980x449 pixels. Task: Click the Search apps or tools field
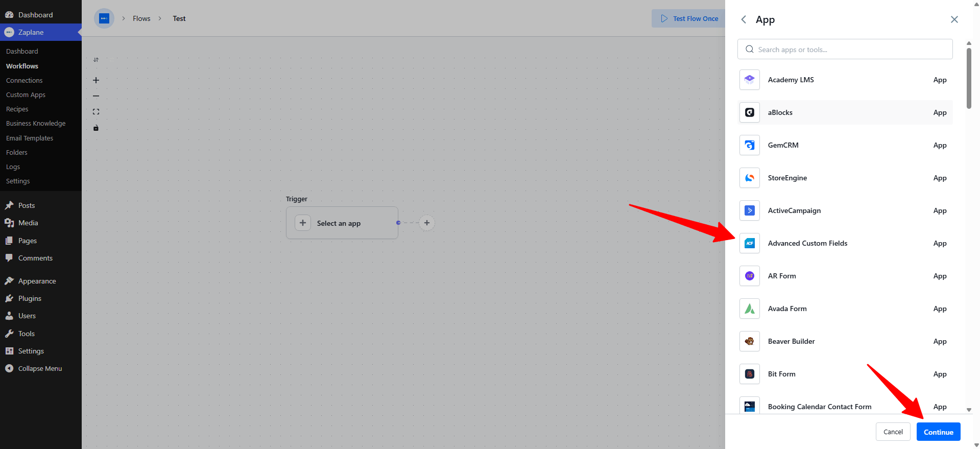point(845,49)
